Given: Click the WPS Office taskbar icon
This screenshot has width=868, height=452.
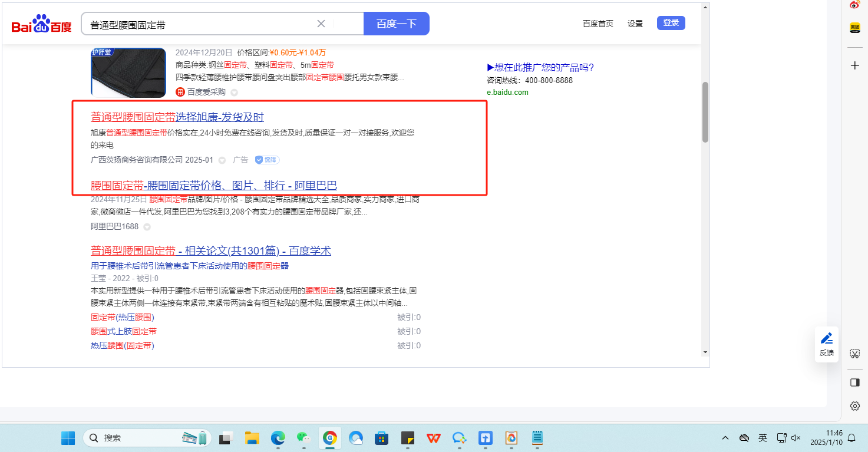Looking at the screenshot, I should (x=434, y=438).
